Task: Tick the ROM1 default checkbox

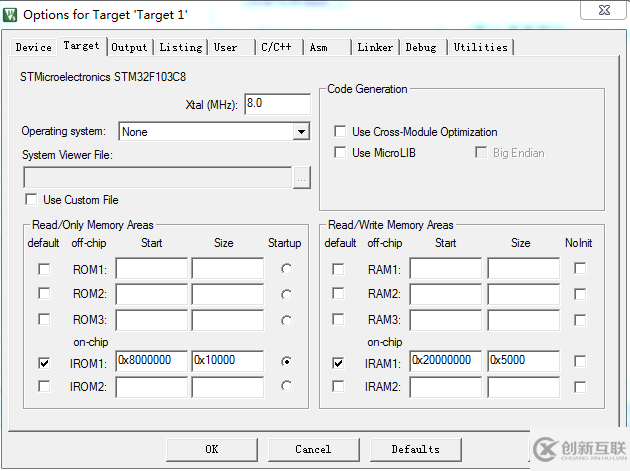Action: (x=44, y=269)
